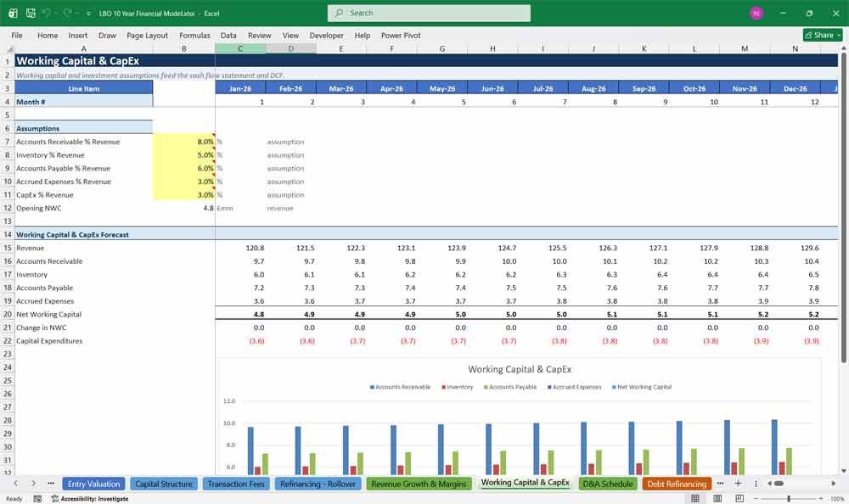Click the chart title Working Capital & CapEx

click(x=520, y=369)
